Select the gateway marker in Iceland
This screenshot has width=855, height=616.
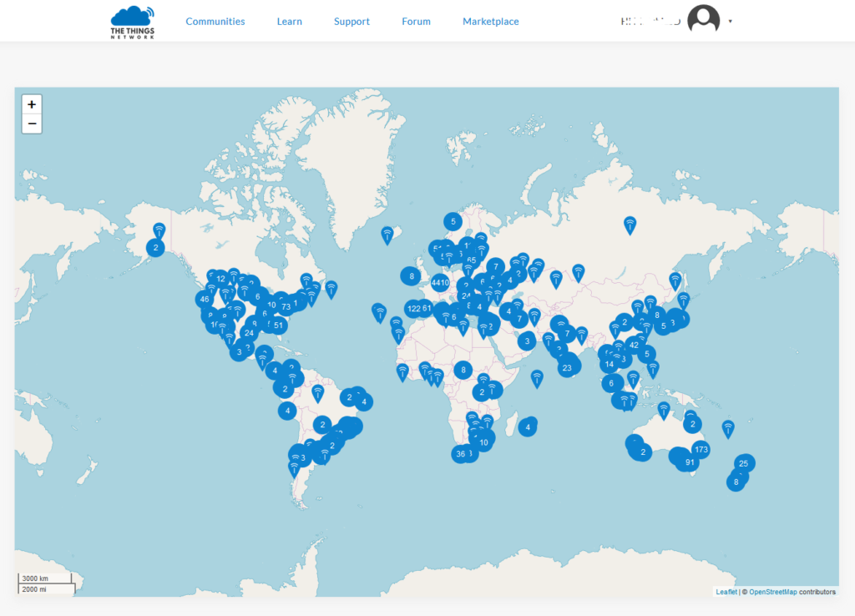pyautogui.click(x=387, y=234)
